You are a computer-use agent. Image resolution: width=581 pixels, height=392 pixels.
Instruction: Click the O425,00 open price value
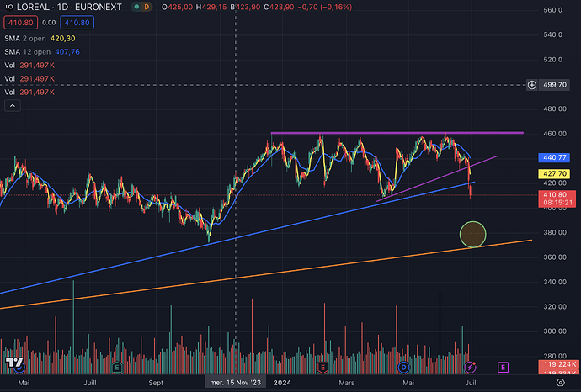(177, 7)
